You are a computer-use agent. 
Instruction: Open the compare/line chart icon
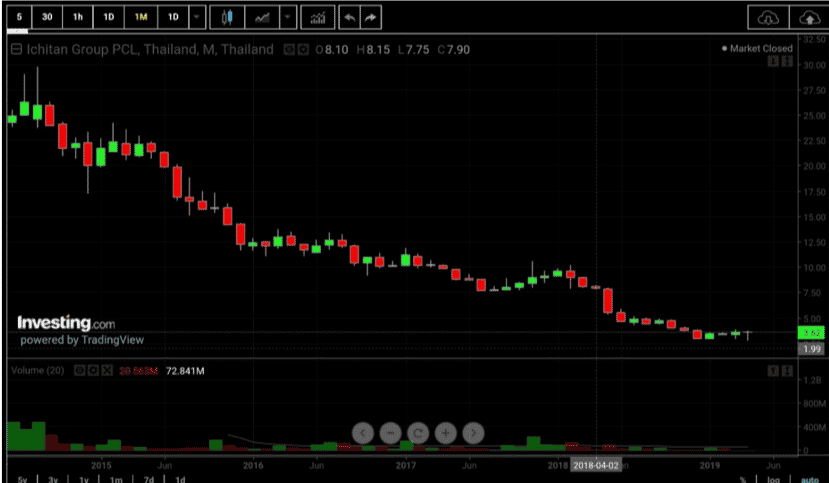click(262, 17)
